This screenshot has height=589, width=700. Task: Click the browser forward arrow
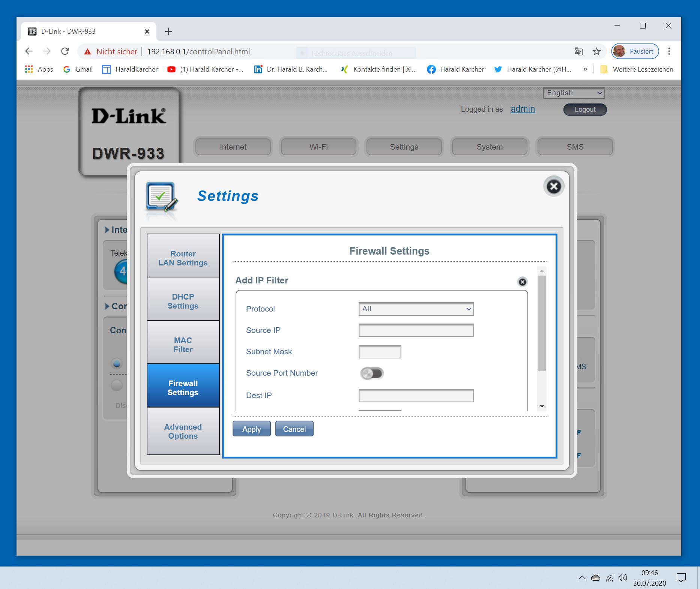pyautogui.click(x=47, y=51)
